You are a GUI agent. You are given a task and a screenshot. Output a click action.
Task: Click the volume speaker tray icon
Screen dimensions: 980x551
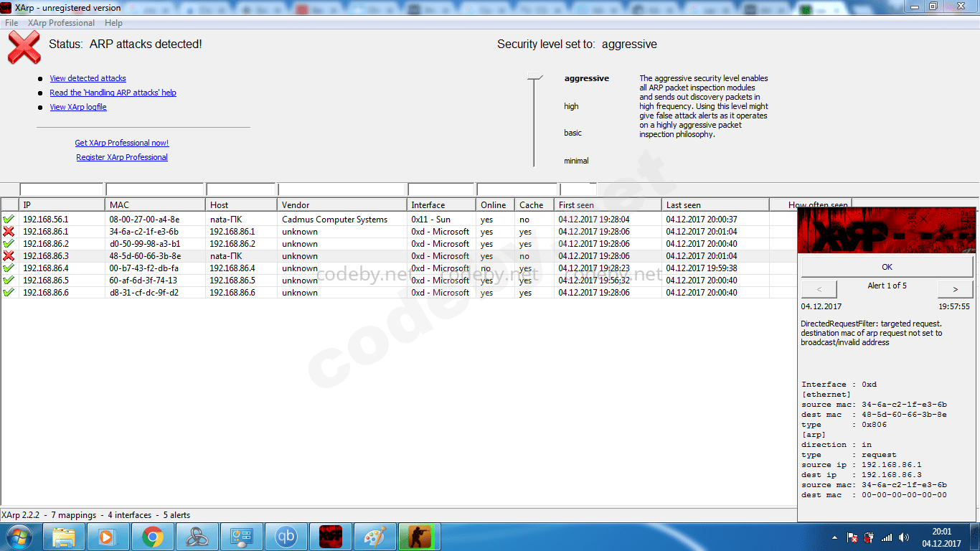coord(904,537)
